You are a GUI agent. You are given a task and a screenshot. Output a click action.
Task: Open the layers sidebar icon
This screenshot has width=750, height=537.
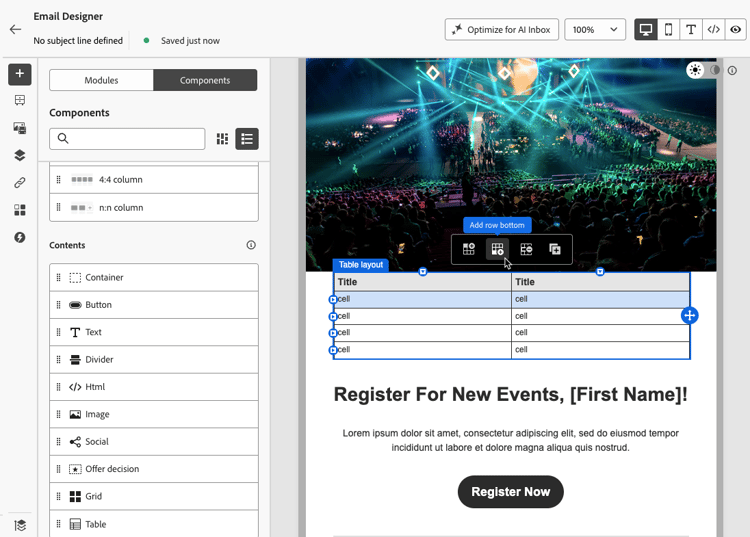tap(20, 155)
